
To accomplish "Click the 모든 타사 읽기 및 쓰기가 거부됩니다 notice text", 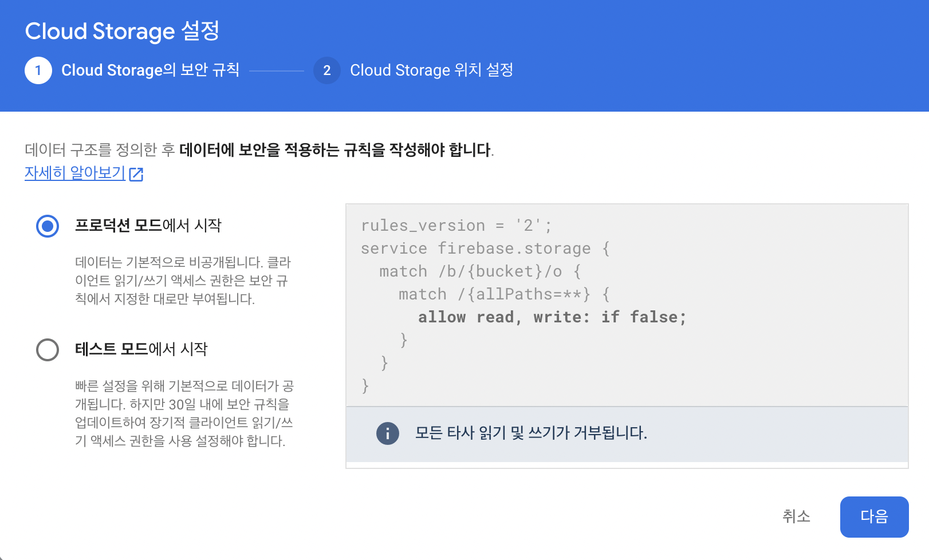I will pyautogui.click(x=531, y=433).
